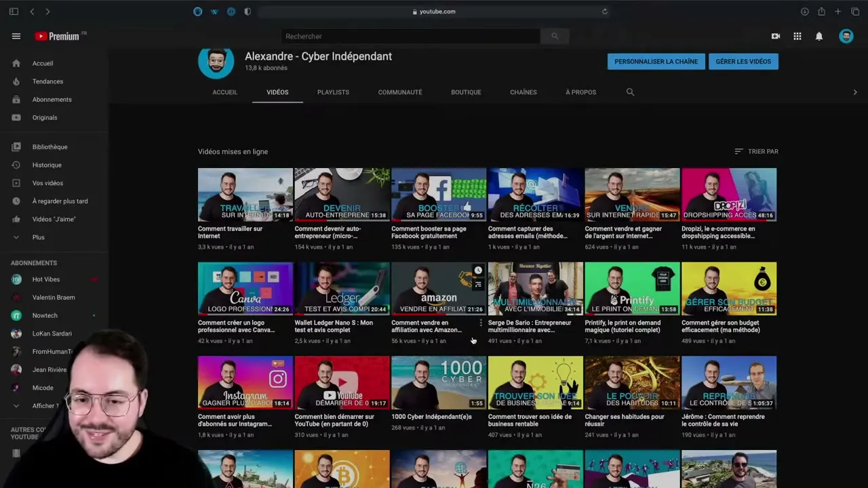This screenshot has height=488, width=868.
Task: Expand the Afficher subscriptions list
Action: coord(45,405)
